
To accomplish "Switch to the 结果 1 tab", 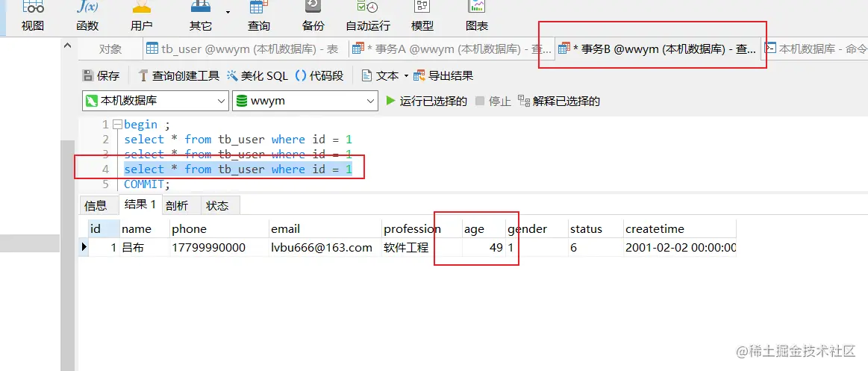I will (x=140, y=205).
